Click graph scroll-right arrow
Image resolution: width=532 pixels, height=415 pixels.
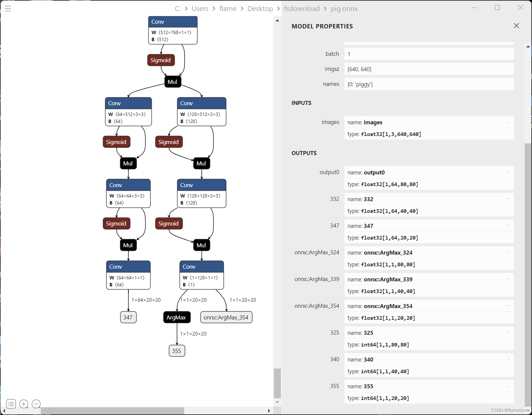[x=269, y=411]
